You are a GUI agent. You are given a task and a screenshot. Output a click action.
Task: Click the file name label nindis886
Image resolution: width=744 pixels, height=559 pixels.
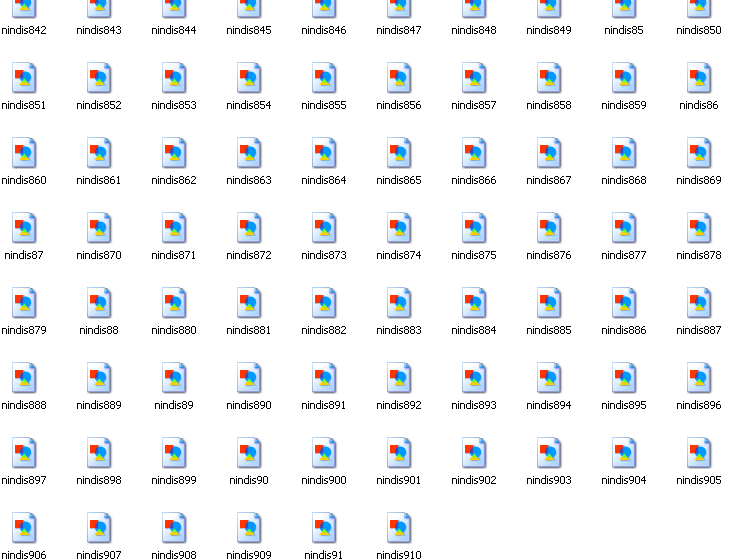[623, 330]
